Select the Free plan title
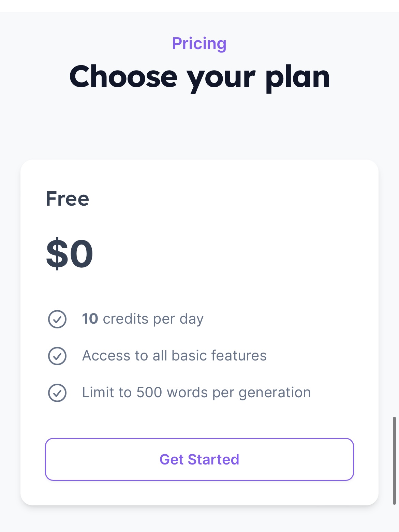The image size is (399, 532). tap(68, 199)
